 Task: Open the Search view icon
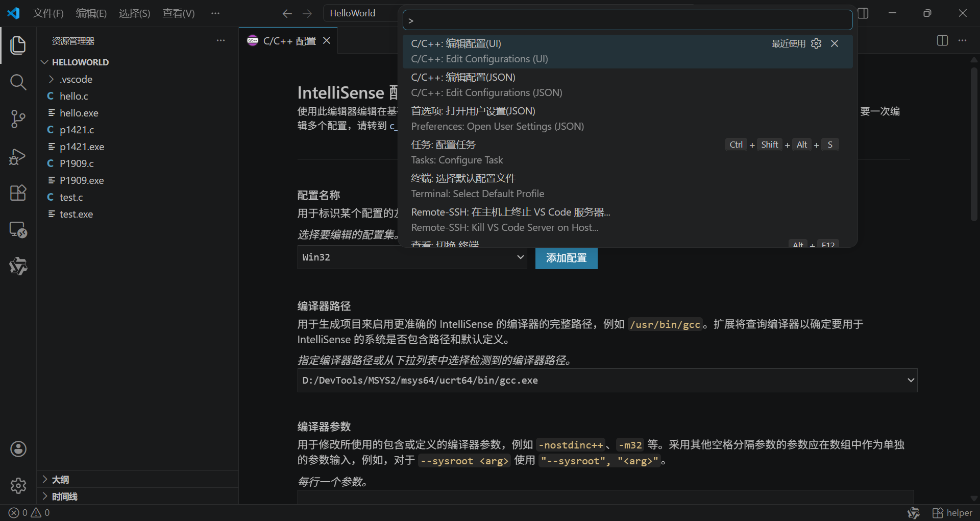pyautogui.click(x=18, y=82)
